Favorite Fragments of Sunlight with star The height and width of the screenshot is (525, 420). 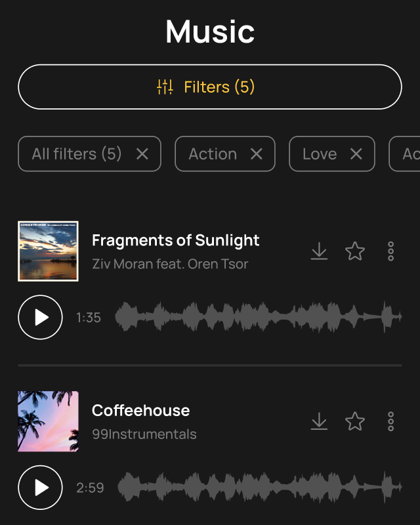point(355,251)
